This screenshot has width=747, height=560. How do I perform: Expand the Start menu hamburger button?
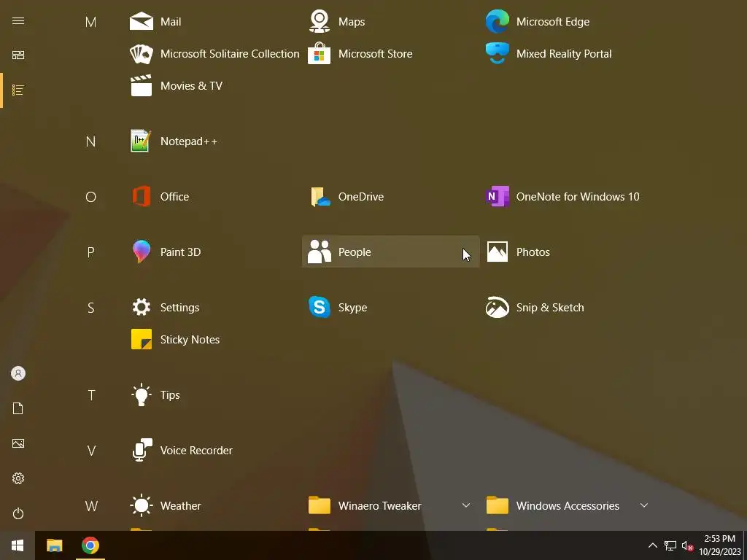coord(18,21)
